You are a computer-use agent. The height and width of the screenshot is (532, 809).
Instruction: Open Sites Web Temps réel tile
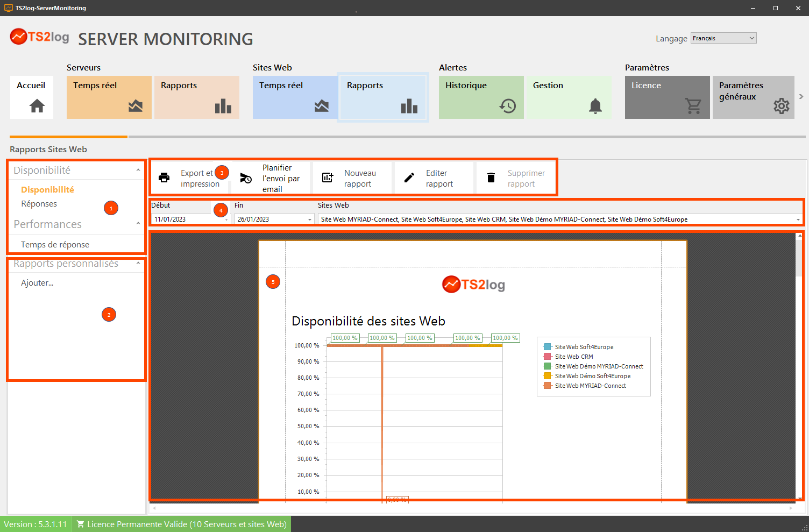tap(295, 97)
